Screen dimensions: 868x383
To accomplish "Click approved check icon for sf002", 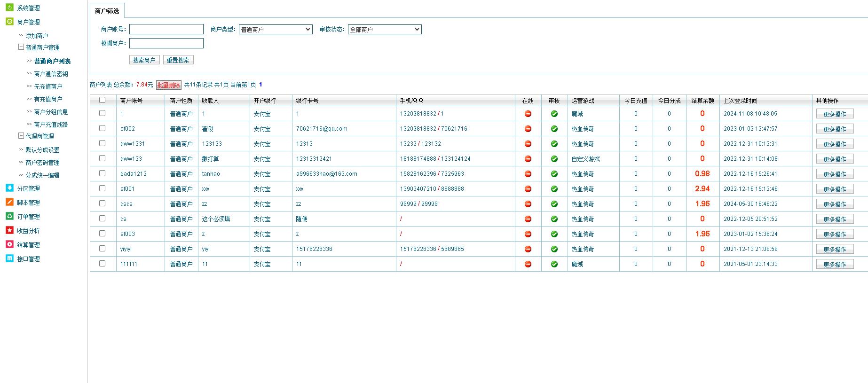I will [554, 129].
